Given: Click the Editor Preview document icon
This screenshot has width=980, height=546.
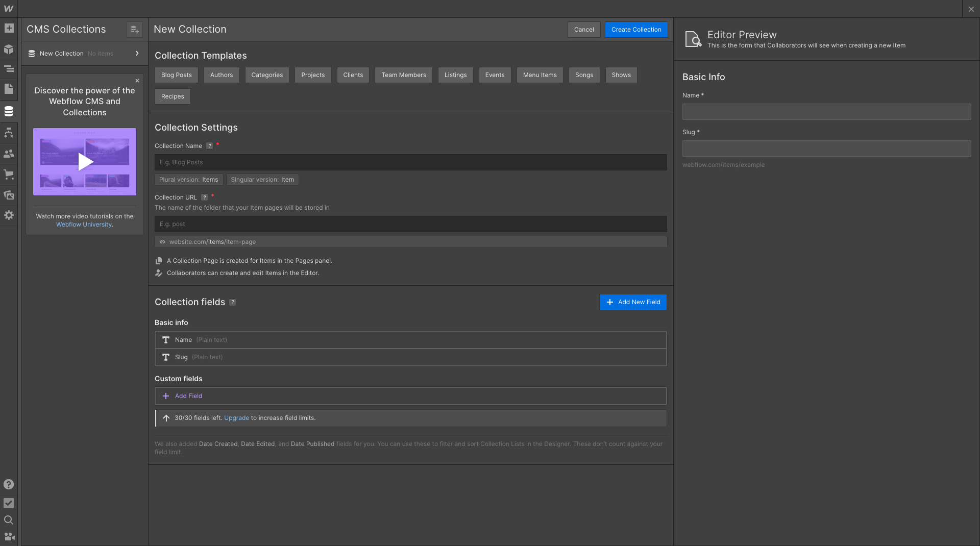Looking at the screenshot, I should coord(693,39).
